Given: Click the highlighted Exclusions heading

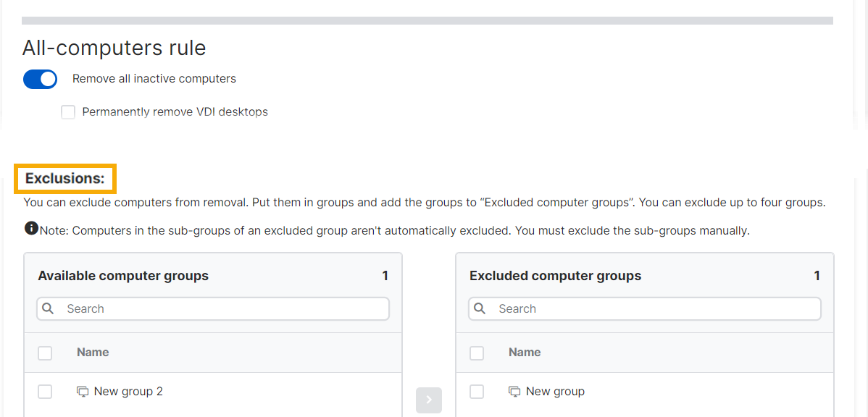Looking at the screenshot, I should pyautogui.click(x=65, y=178).
